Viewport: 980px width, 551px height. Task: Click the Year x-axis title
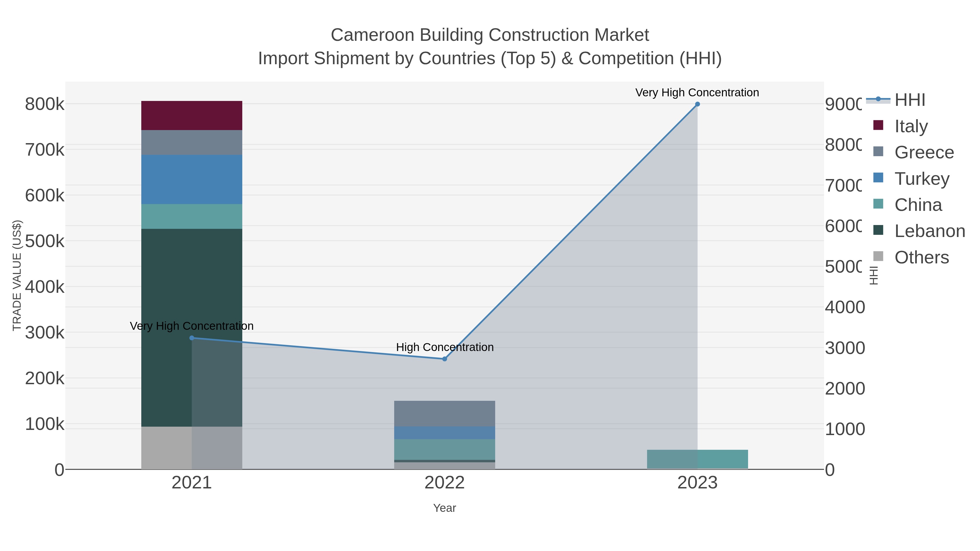(445, 508)
